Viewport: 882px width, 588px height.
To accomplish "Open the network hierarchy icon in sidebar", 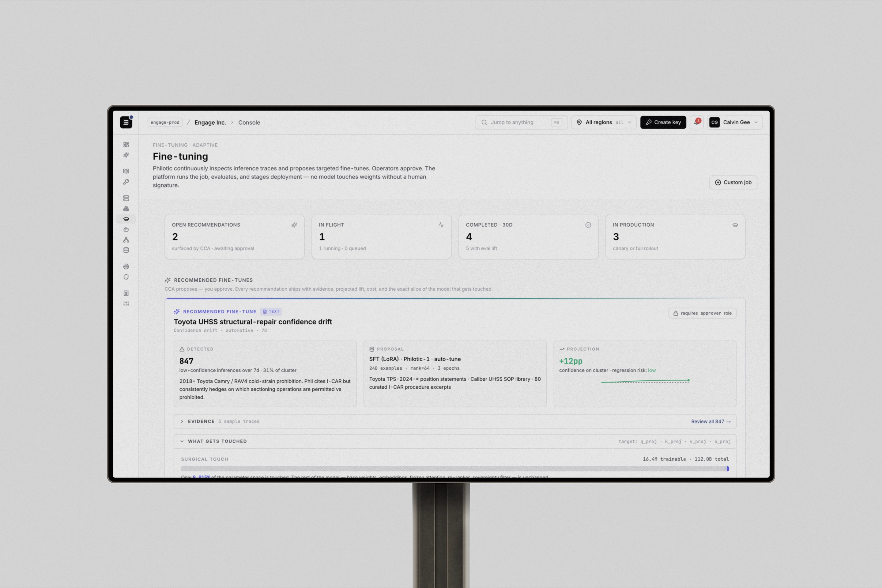I will tap(126, 239).
